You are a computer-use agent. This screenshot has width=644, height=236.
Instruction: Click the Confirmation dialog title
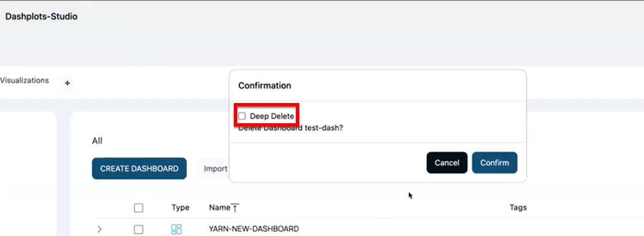264,86
